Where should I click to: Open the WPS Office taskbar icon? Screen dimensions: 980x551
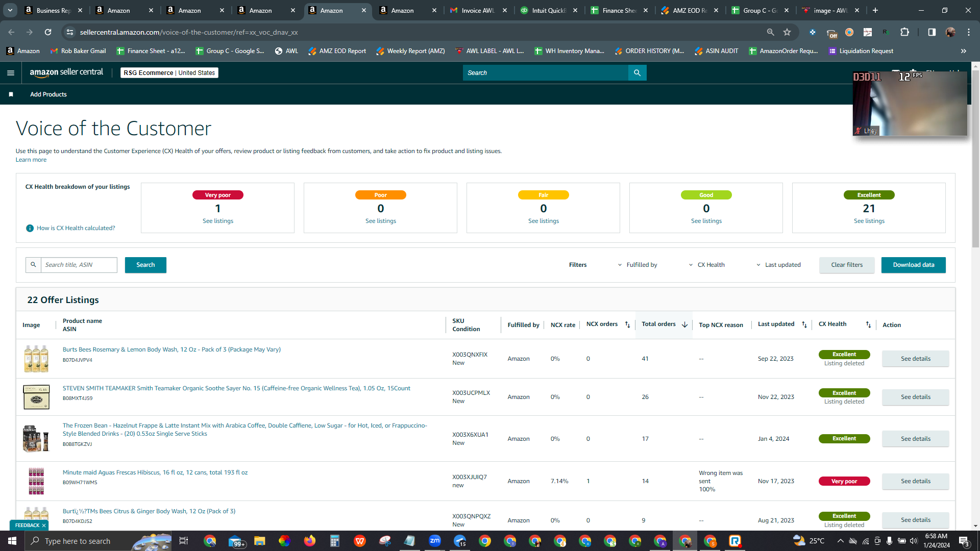pyautogui.click(x=360, y=541)
